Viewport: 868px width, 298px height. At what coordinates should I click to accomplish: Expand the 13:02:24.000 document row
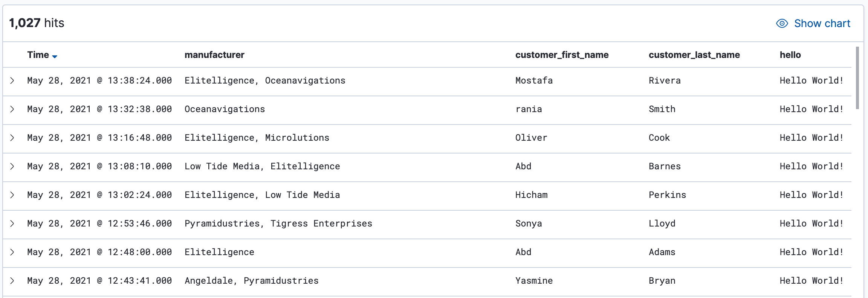[12, 195]
